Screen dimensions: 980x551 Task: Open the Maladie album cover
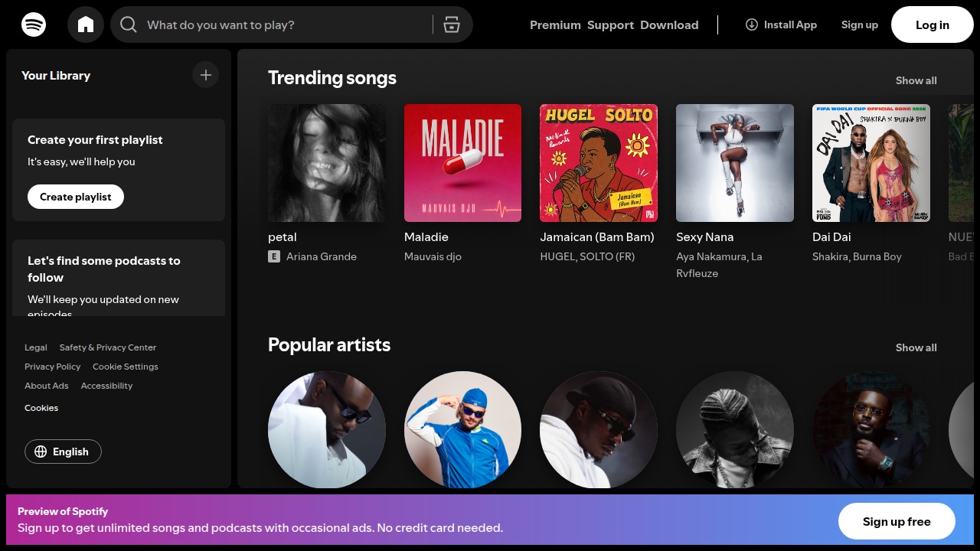point(462,163)
